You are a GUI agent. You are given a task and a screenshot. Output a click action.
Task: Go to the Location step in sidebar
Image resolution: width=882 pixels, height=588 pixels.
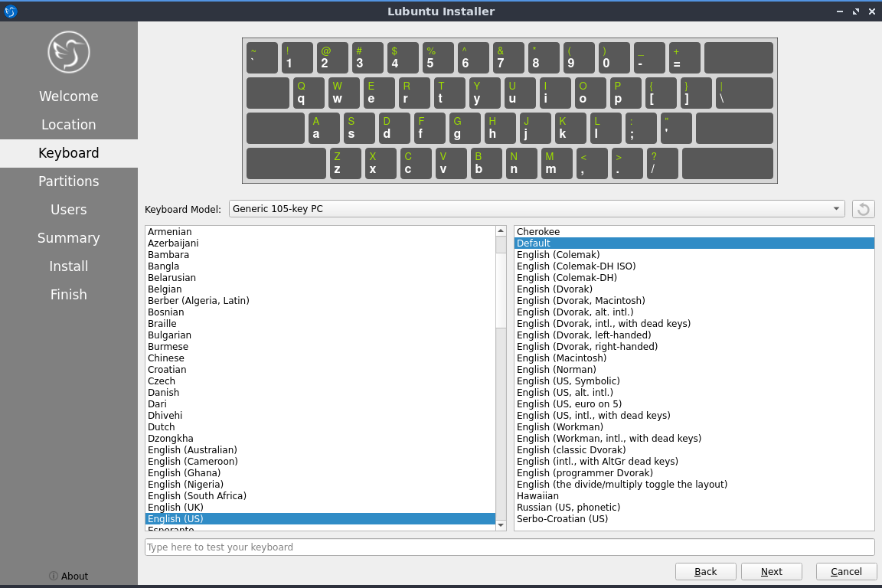[69, 125]
